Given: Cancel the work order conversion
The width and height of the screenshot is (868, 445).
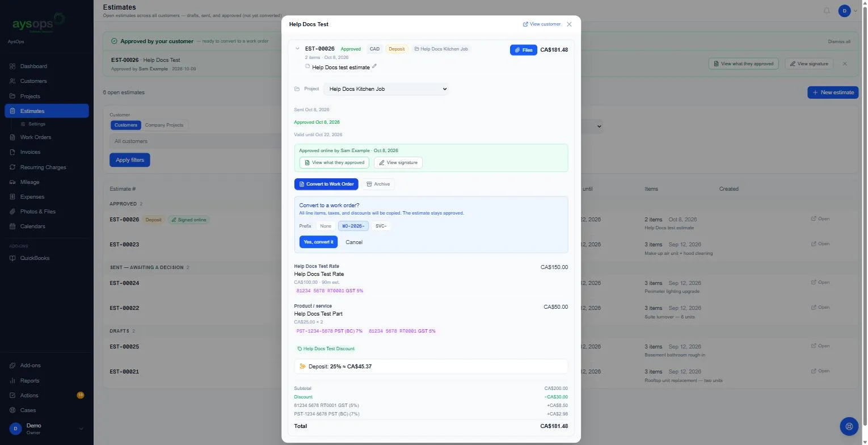Looking at the screenshot, I should [x=354, y=242].
